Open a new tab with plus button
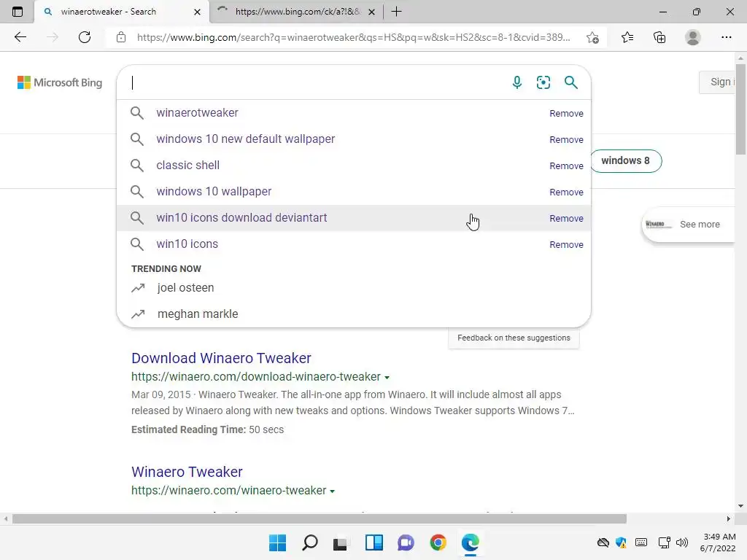The width and height of the screenshot is (747, 560). [x=396, y=12]
